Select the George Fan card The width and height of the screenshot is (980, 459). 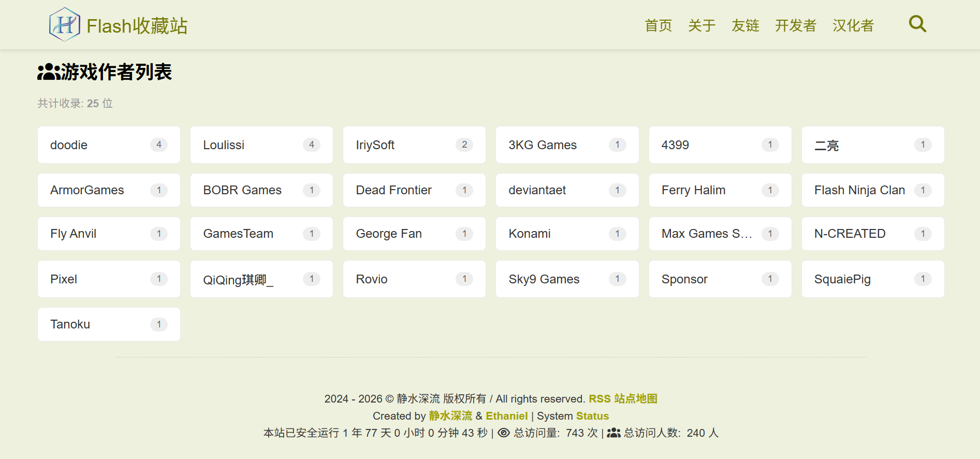pyautogui.click(x=414, y=234)
